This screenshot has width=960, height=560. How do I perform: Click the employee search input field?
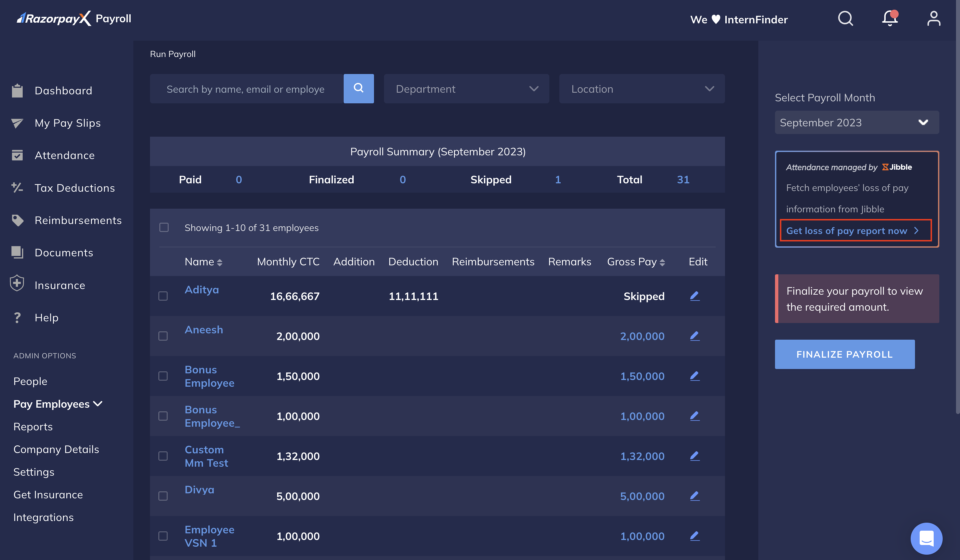click(x=246, y=89)
